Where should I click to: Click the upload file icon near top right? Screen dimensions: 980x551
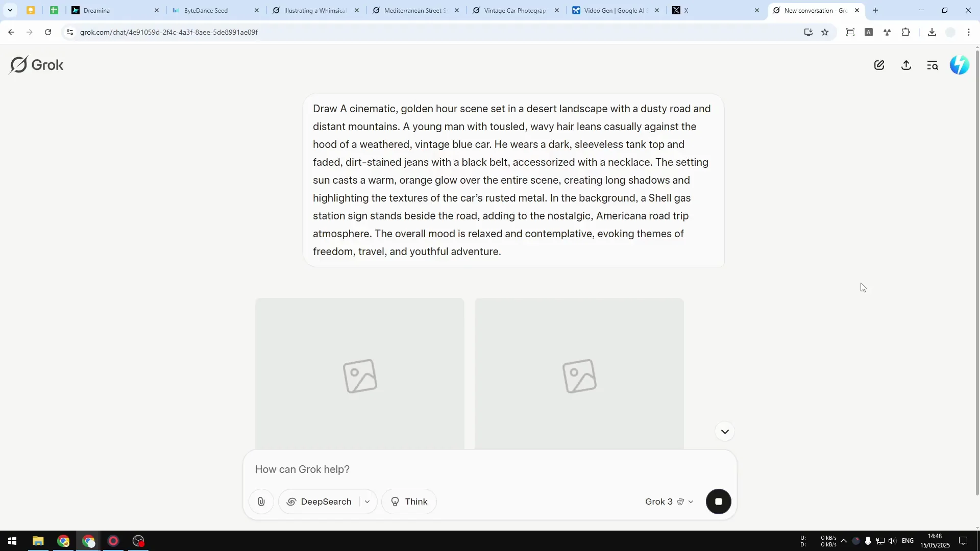906,65
